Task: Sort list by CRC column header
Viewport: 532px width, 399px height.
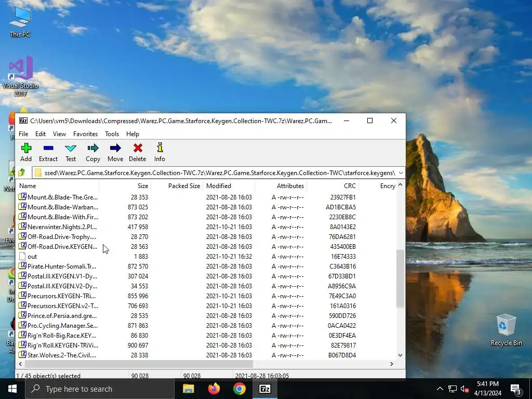Action: [x=332, y=186]
